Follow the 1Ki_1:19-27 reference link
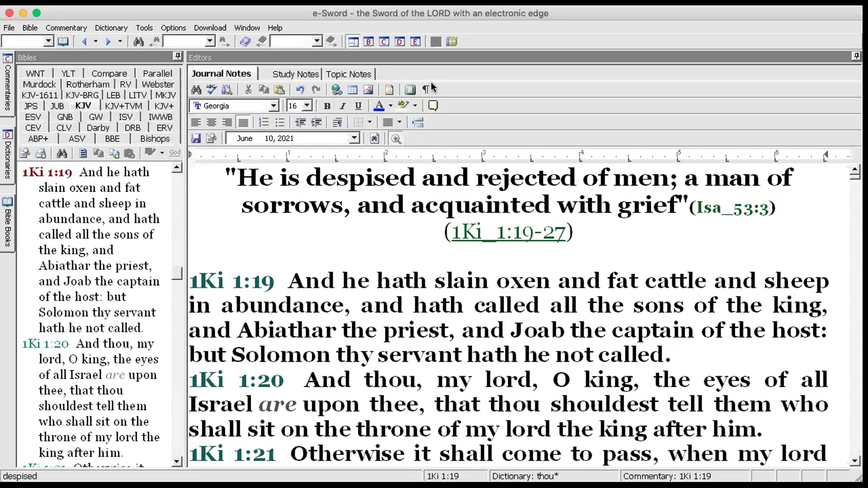The image size is (868, 488). 508,232
